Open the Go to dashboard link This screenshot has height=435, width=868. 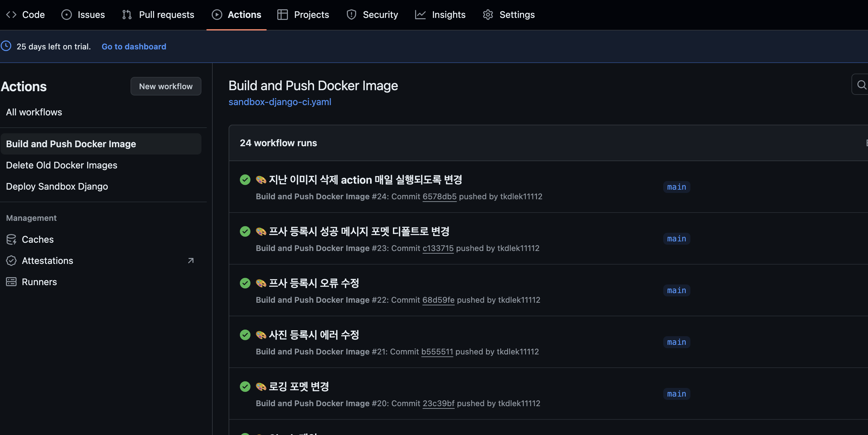click(134, 46)
